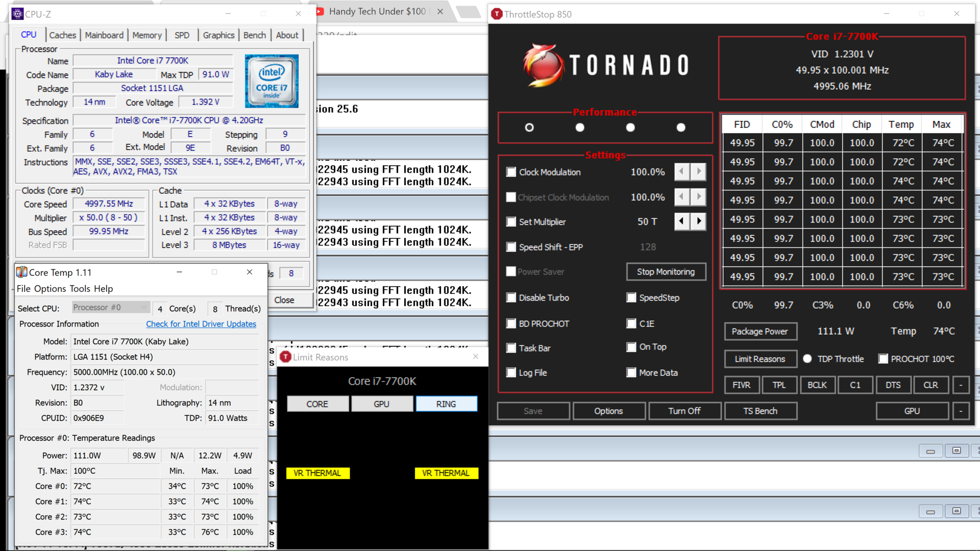Switch to the Mainboard tab in CPU-Z
Image resolution: width=980 pixels, height=551 pixels.
point(104,35)
